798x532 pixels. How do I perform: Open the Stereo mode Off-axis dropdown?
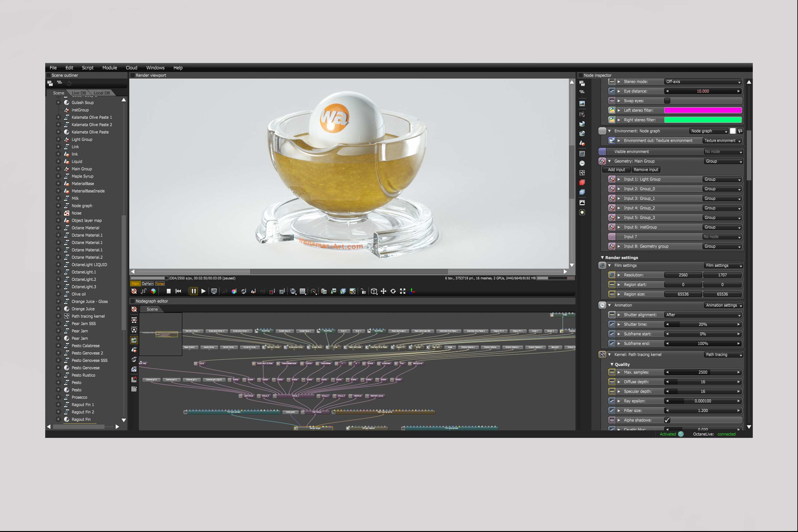pyautogui.click(x=703, y=82)
